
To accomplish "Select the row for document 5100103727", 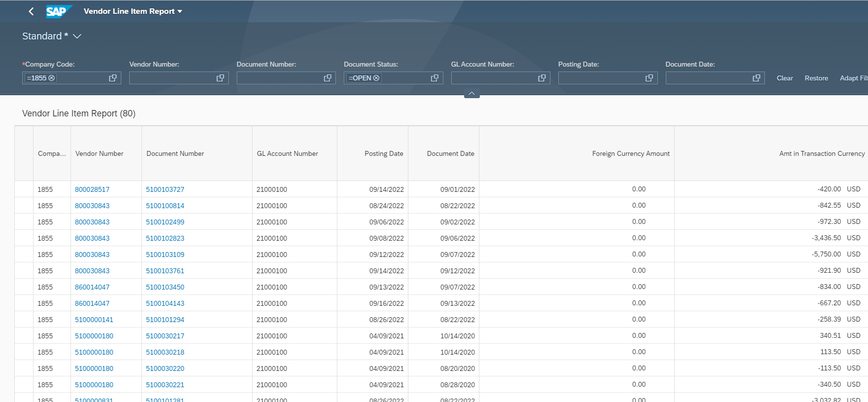I will click(x=24, y=189).
